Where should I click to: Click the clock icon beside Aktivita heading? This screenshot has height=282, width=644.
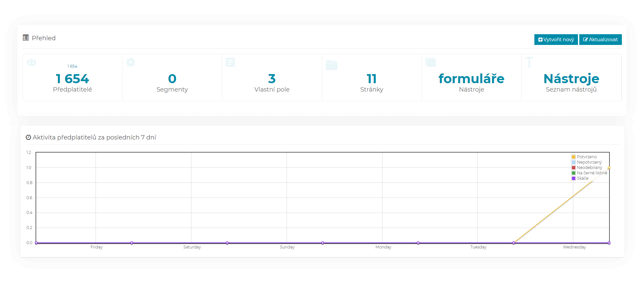pyautogui.click(x=28, y=137)
